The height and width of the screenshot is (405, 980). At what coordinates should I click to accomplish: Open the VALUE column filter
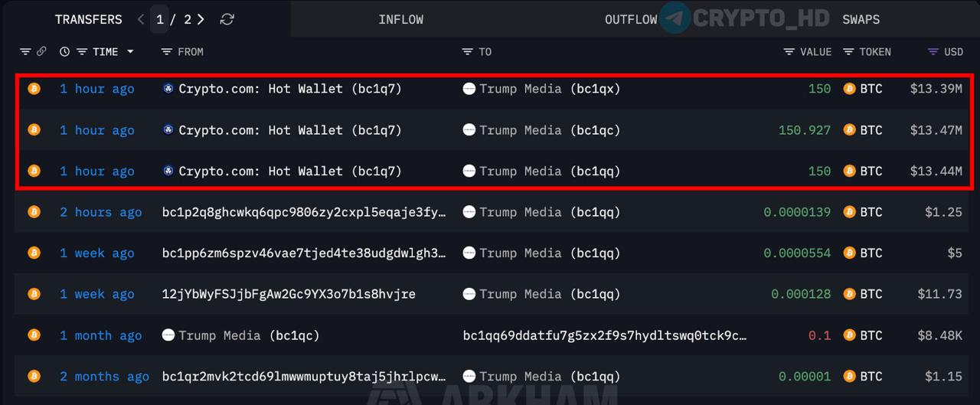(x=789, y=51)
